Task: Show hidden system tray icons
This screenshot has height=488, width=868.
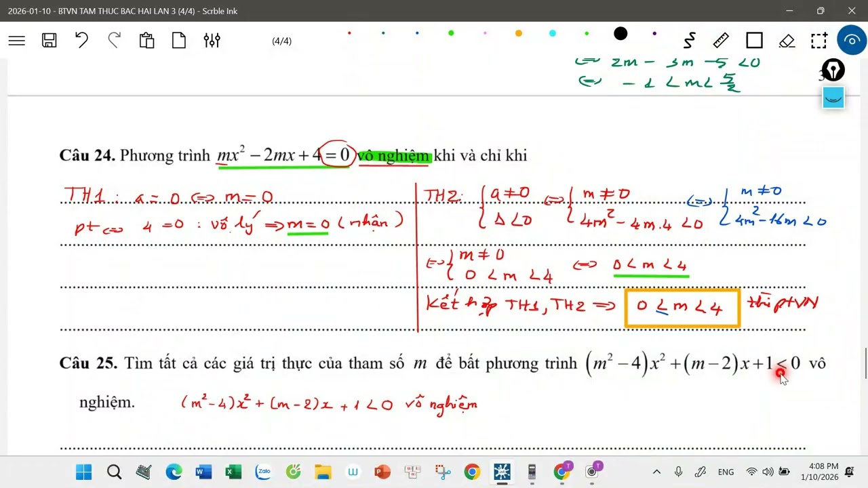Action: [656, 472]
